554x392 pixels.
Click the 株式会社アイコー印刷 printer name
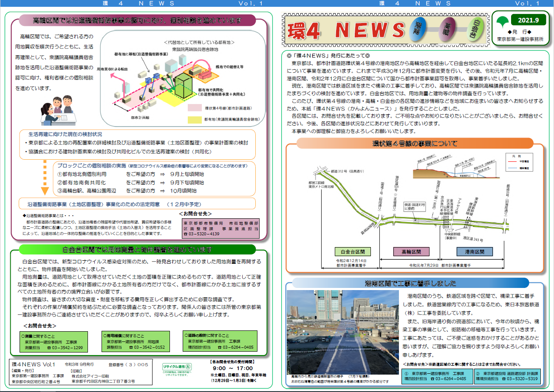(90, 376)
